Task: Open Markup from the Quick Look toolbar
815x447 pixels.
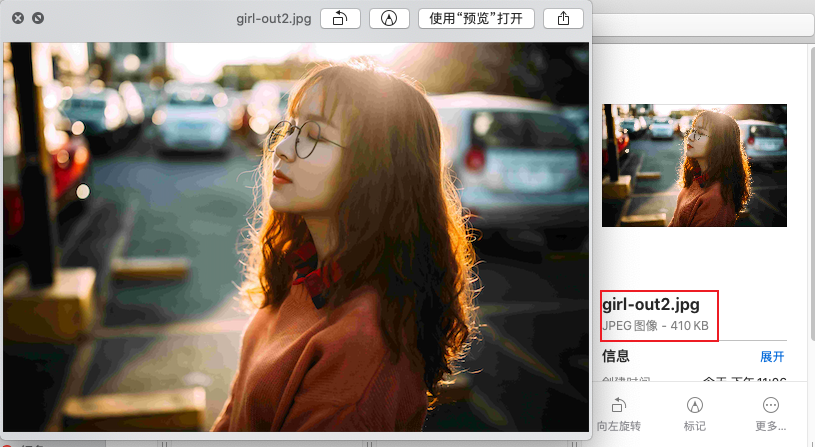Action: click(x=389, y=19)
